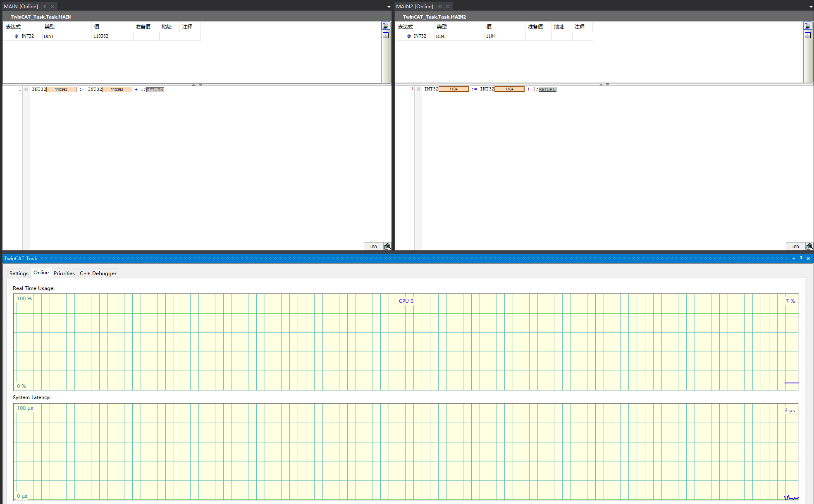Click RETURN marker in MAIN2 code
This screenshot has width=814, height=504.
pyautogui.click(x=547, y=89)
